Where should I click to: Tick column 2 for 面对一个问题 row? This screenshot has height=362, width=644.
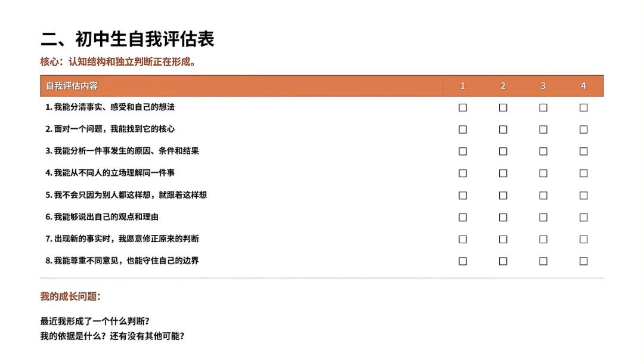pyautogui.click(x=503, y=129)
